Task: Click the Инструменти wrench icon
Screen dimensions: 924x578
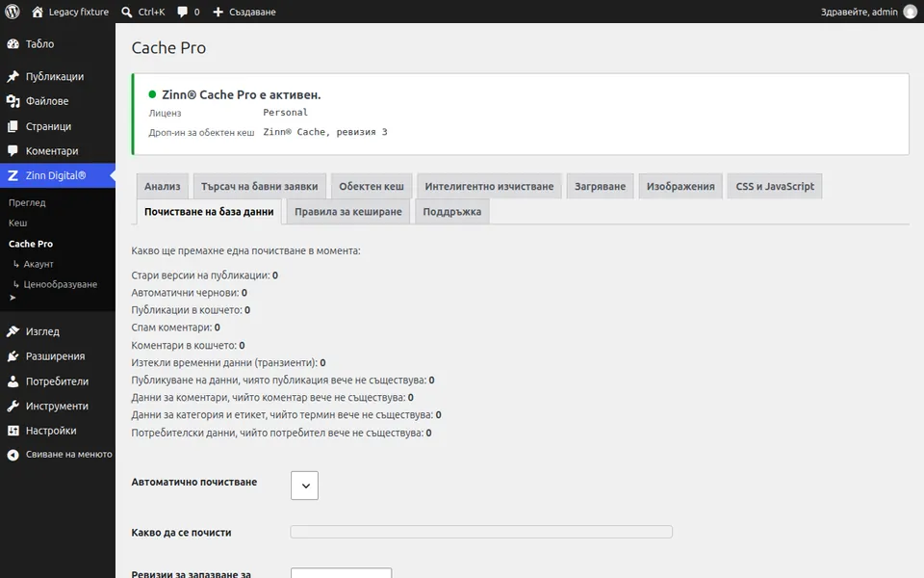Action: (x=13, y=407)
